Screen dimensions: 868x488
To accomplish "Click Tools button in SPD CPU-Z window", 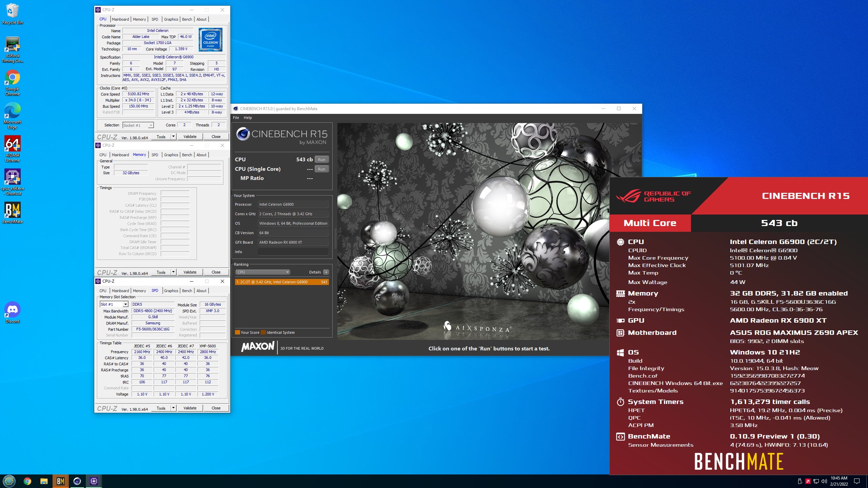I will point(161,408).
